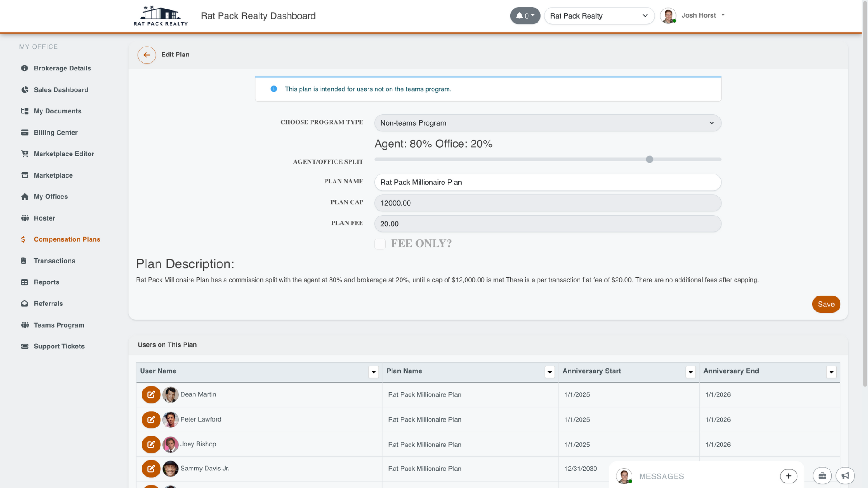Toggle the FEE ONLY checkbox
Screen dimensions: 868x488
coord(380,244)
